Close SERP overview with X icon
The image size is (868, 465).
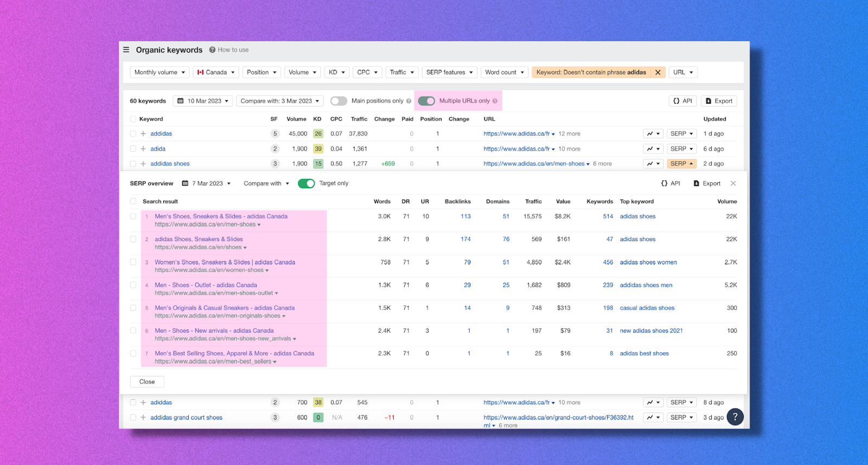click(733, 183)
